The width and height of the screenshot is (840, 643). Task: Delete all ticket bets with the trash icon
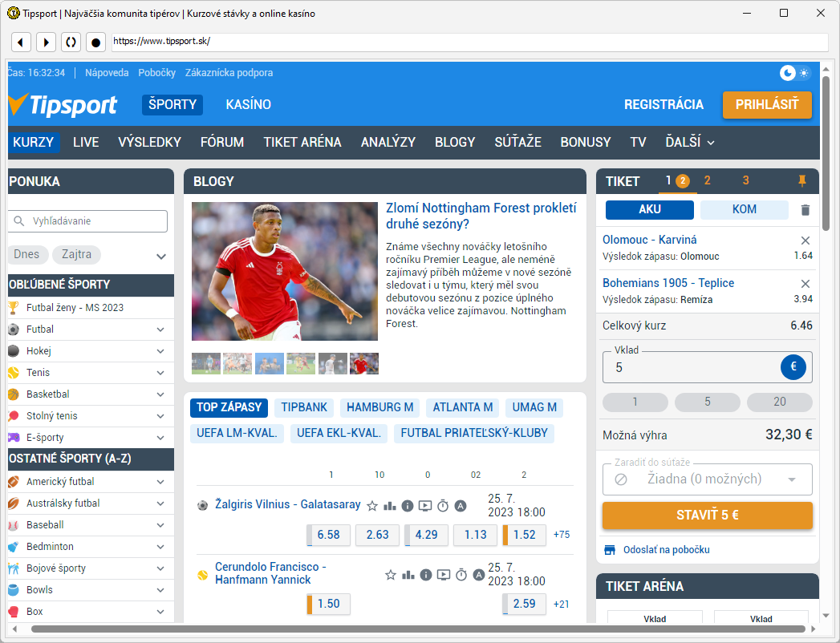click(806, 210)
